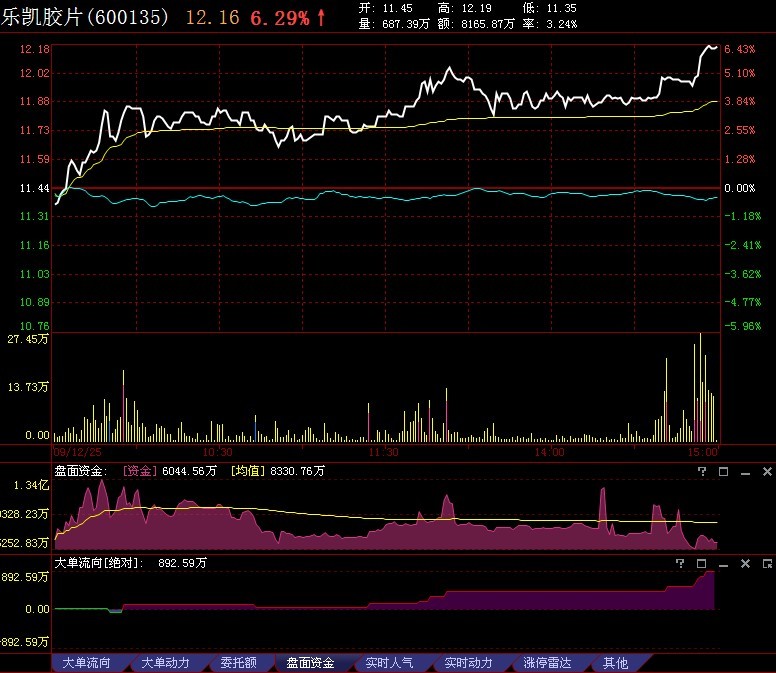Click the 1.34亿 axis label
The height and width of the screenshot is (673, 776).
[x=31, y=485]
